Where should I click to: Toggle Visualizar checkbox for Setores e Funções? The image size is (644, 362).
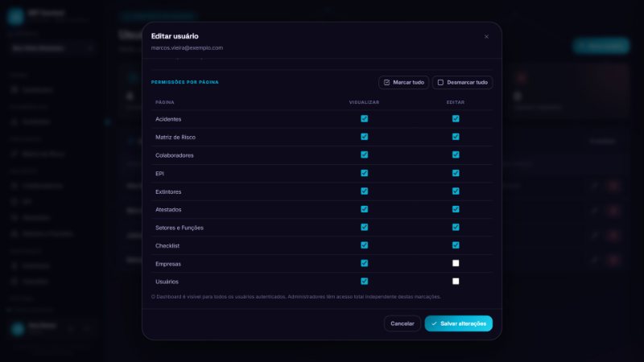365,227
